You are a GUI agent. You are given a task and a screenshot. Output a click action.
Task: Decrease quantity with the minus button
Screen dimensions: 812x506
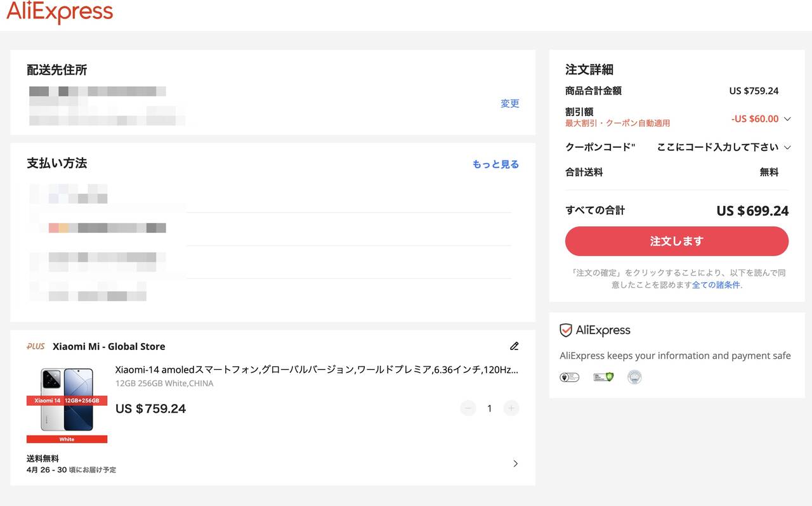click(x=468, y=408)
